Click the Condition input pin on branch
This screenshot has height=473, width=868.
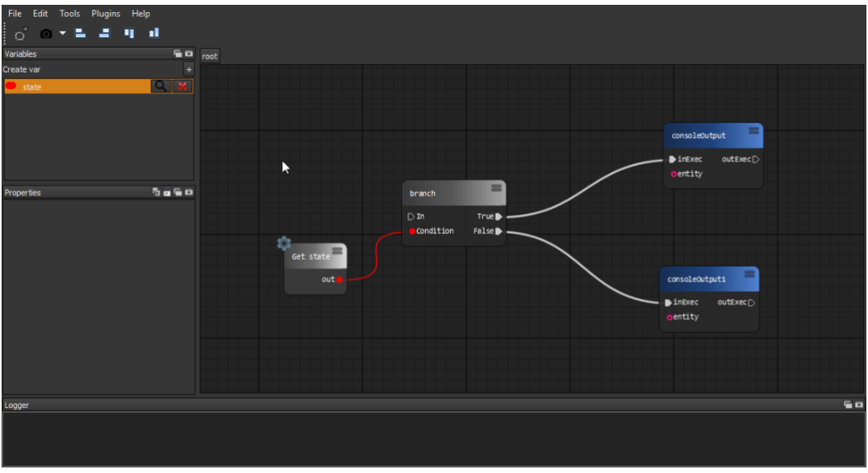point(412,231)
